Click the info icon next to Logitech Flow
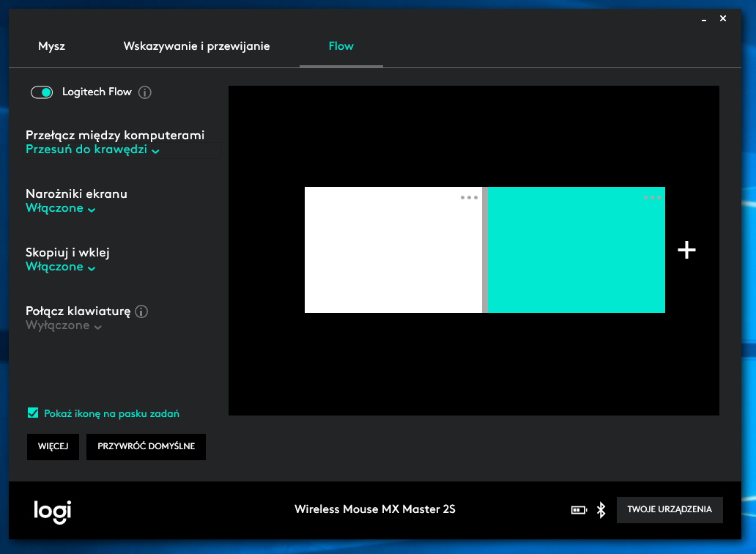Image resolution: width=756 pixels, height=554 pixels. 144,92
